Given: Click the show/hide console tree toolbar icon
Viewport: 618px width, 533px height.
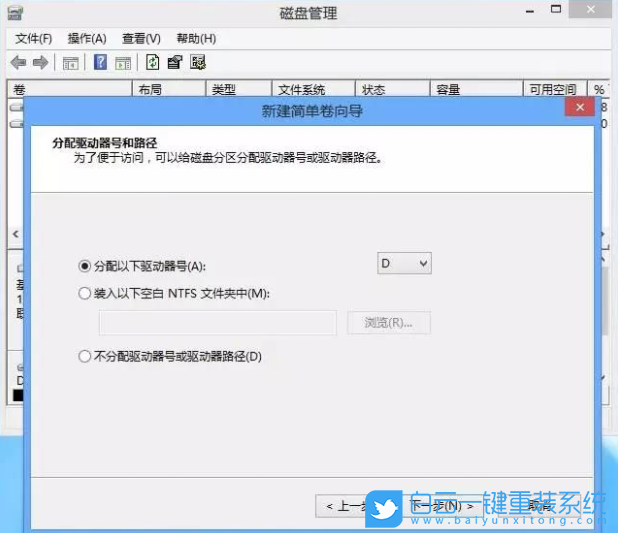Looking at the screenshot, I should tap(71, 63).
